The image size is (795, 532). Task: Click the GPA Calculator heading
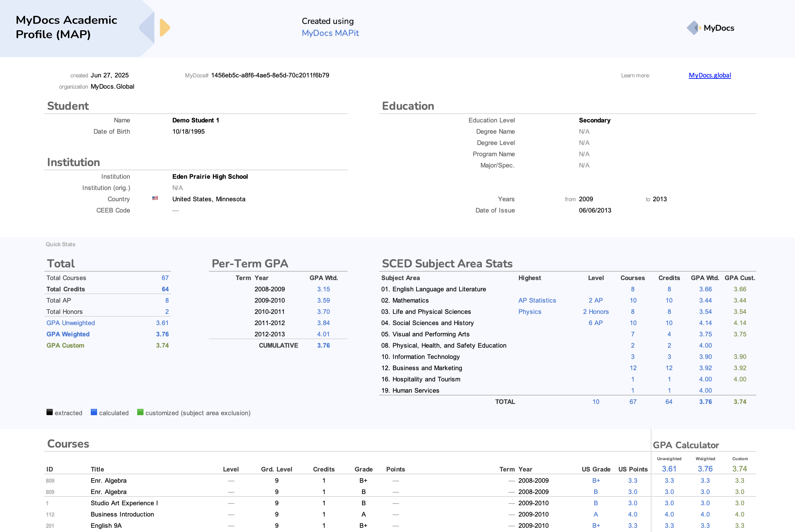(x=686, y=445)
